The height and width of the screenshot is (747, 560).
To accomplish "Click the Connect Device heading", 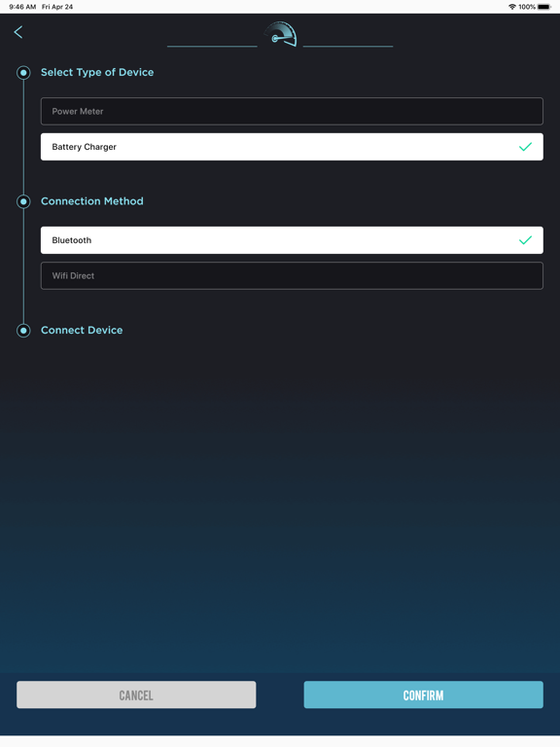I will [82, 330].
